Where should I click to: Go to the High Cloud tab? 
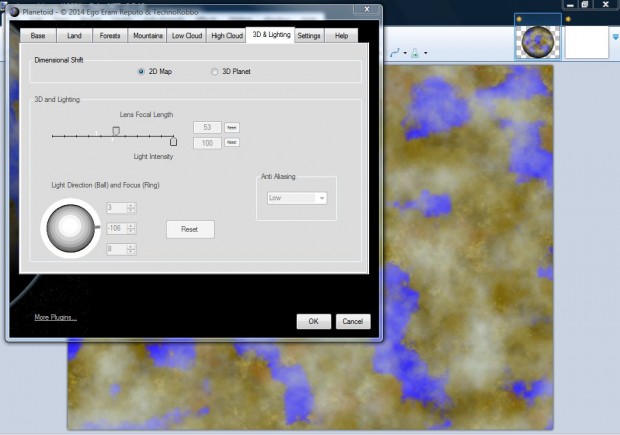(x=227, y=36)
